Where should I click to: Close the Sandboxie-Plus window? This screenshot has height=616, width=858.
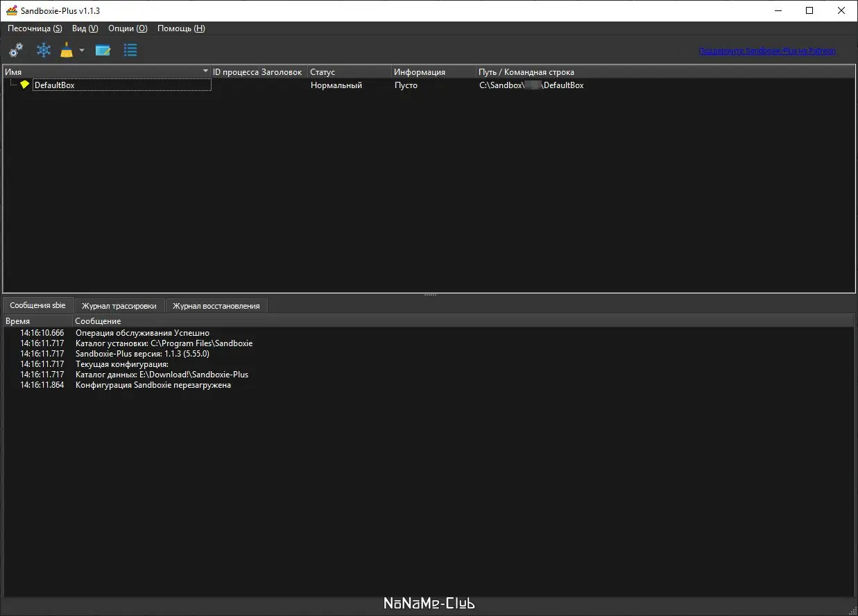(x=841, y=10)
